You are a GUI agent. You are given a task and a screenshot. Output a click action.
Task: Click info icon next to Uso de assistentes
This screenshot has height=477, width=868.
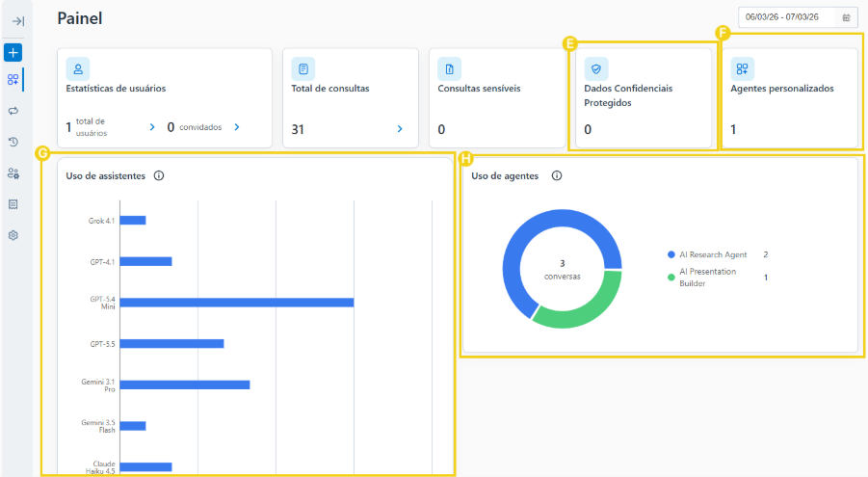coord(159,175)
